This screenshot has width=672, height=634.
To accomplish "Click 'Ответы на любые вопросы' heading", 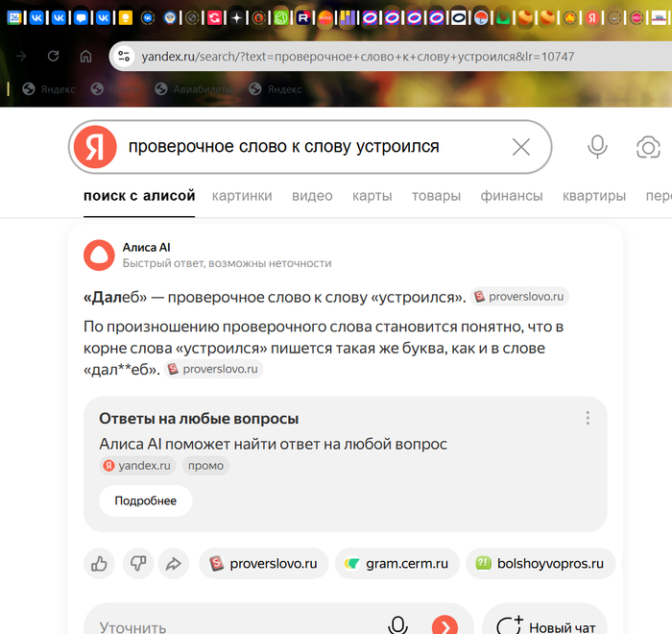I will (x=199, y=418).
